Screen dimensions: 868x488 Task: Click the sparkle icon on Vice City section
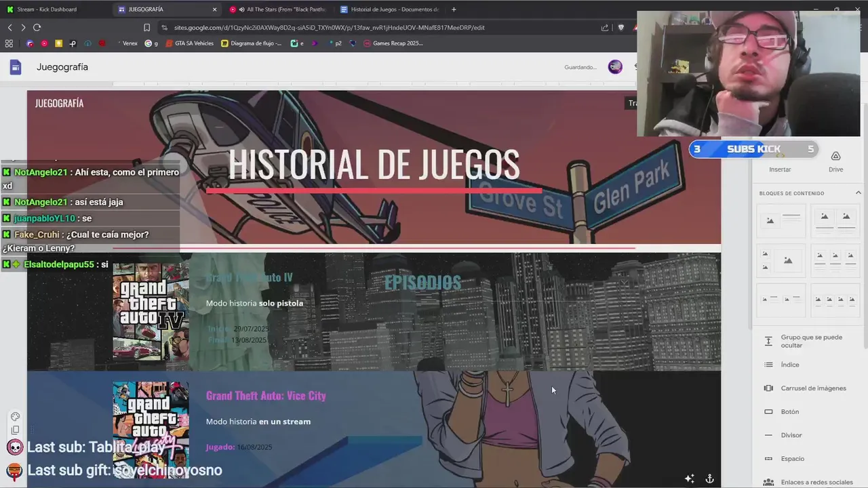pos(689,479)
